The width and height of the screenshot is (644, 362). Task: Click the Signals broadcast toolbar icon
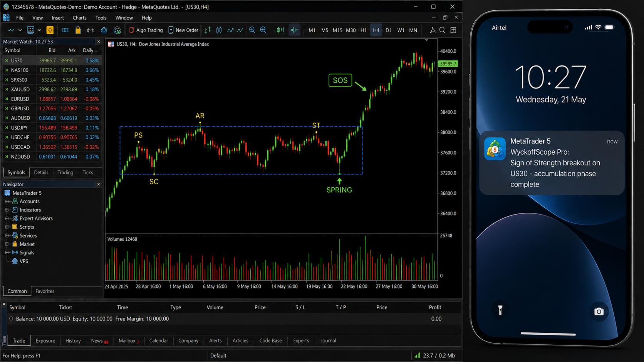coord(91,30)
